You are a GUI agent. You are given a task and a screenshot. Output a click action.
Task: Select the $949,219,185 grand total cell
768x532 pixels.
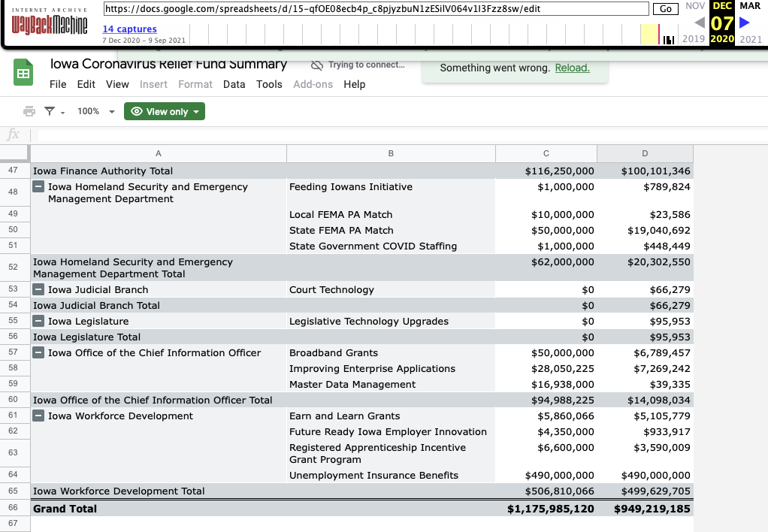click(645, 509)
